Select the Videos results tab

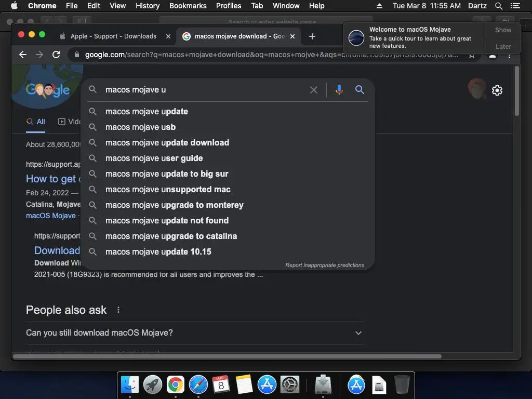tap(69, 122)
